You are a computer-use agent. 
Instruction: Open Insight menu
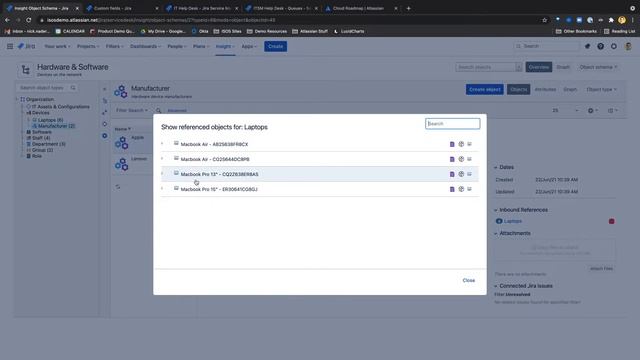point(225,47)
